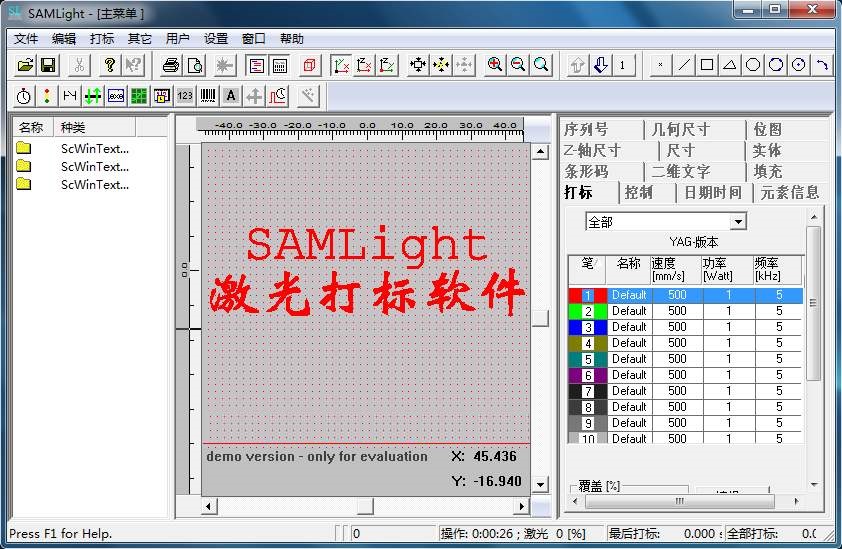Screen dimensions: 842x549
Task: Click the zoom in magnifier icon
Action: pyautogui.click(x=495, y=65)
